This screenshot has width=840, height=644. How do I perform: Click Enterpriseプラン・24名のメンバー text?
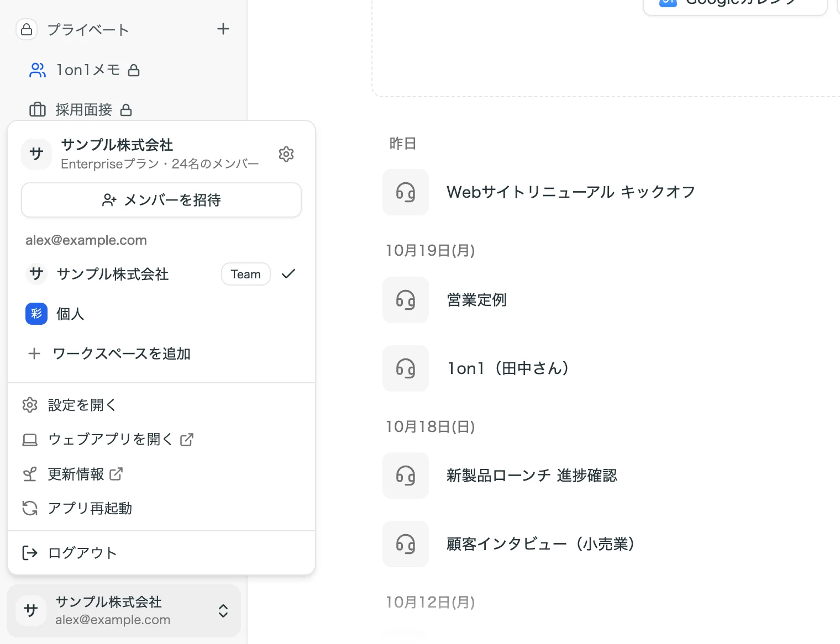(x=160, y=164)
